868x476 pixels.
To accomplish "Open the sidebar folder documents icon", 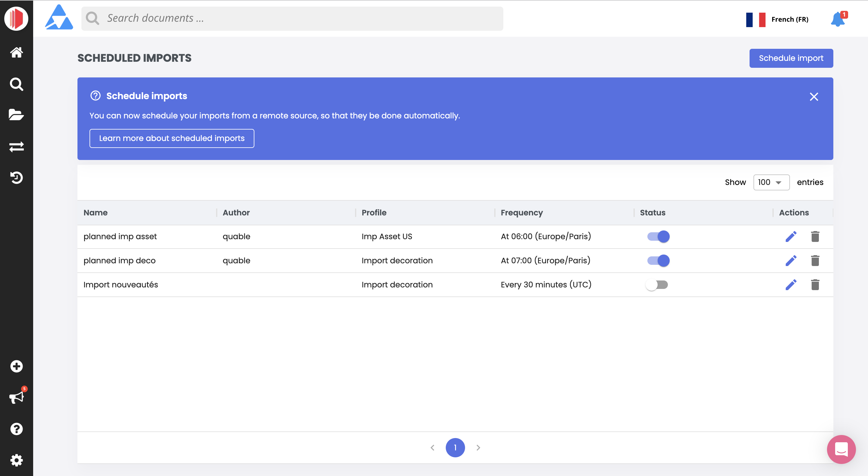I will [16, 114].
